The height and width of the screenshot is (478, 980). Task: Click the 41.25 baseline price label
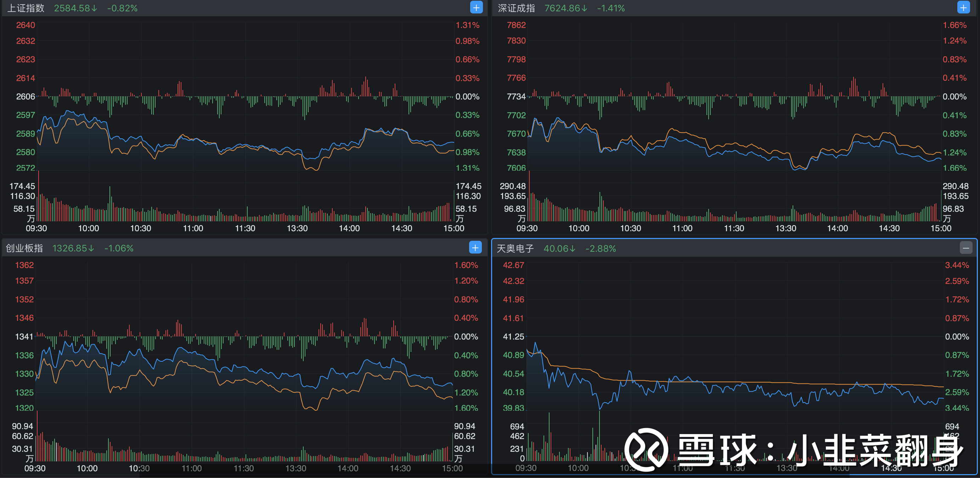(514, 336)
